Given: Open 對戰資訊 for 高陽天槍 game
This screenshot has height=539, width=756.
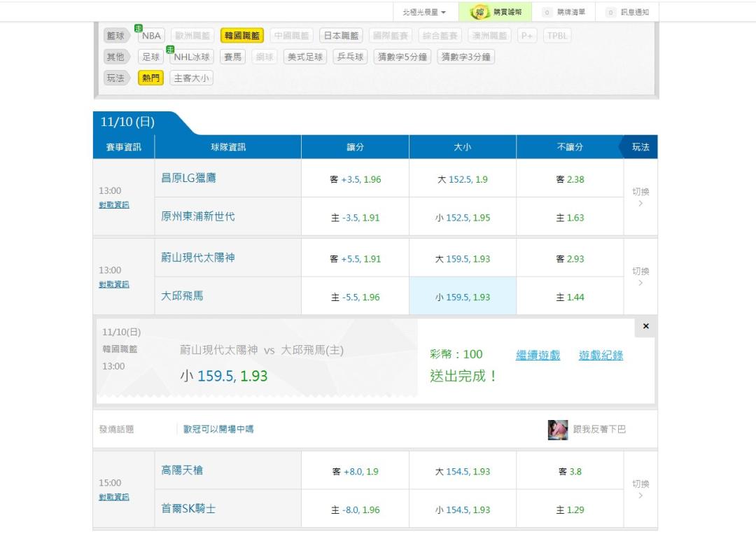Looking at the screenshot, I should 114,497.
